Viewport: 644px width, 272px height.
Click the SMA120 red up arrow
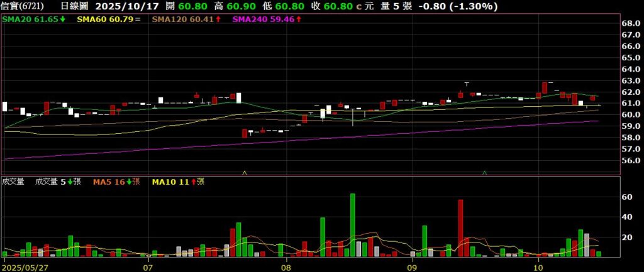coord(218,20)
